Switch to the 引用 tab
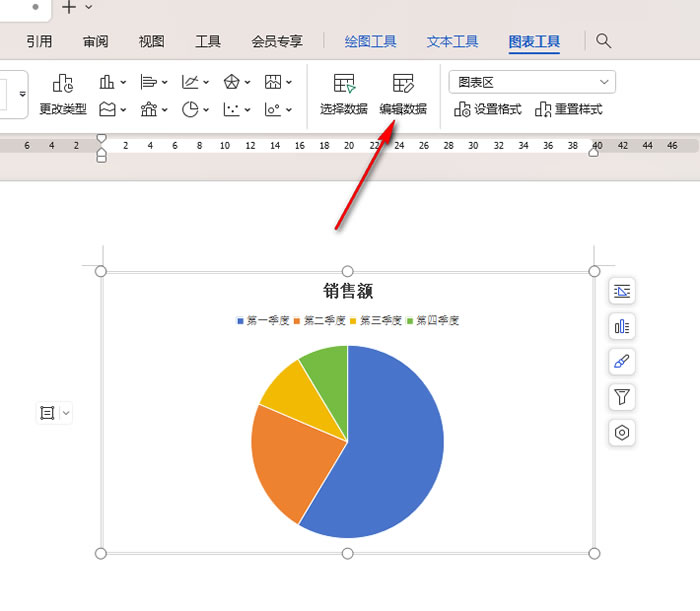Screen dimensions: 700x611 39,42
